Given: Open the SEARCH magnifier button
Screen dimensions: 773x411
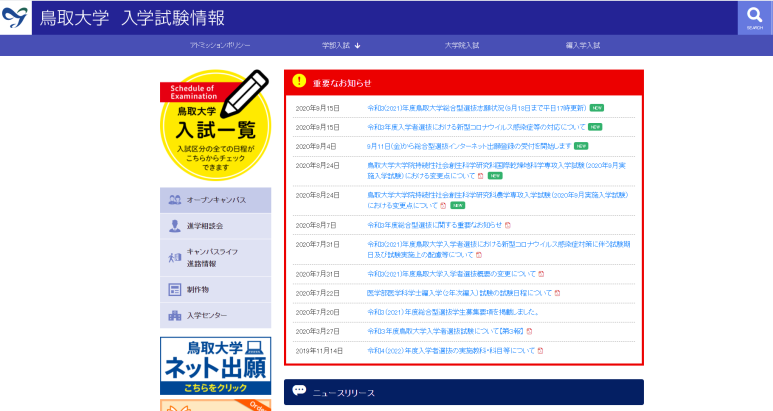Looking at the screenshot, I should tap(755, 18).
